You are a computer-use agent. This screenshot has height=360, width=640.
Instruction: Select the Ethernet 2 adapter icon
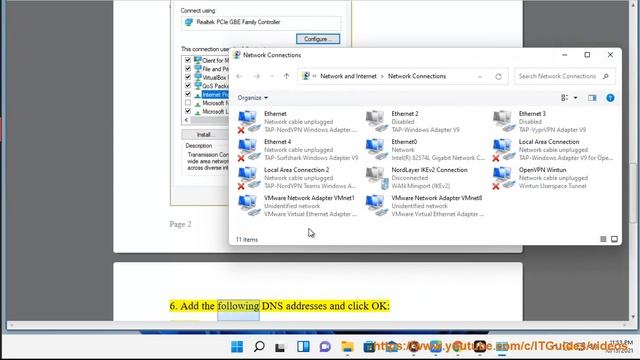tap(376, 122)
